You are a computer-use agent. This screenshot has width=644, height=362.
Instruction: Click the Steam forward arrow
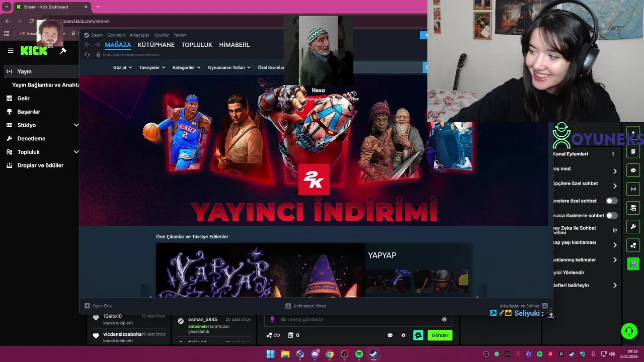[x=97, y=45]
